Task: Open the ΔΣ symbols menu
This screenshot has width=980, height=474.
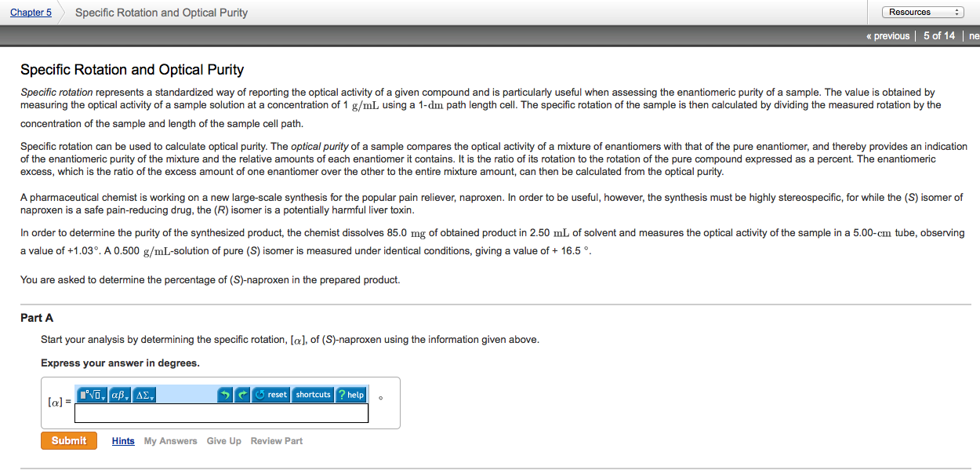Action: pos(146,395)
